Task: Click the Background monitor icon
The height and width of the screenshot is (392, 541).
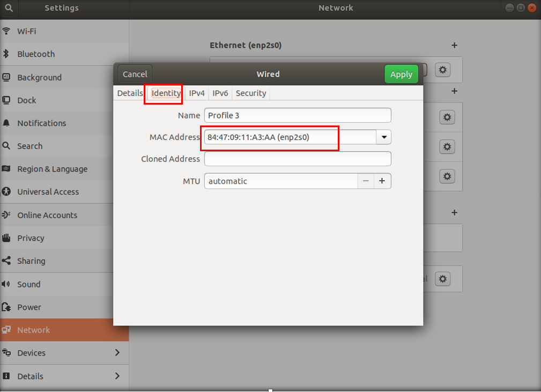Action: pyautogui.click(x=6, y=77)
